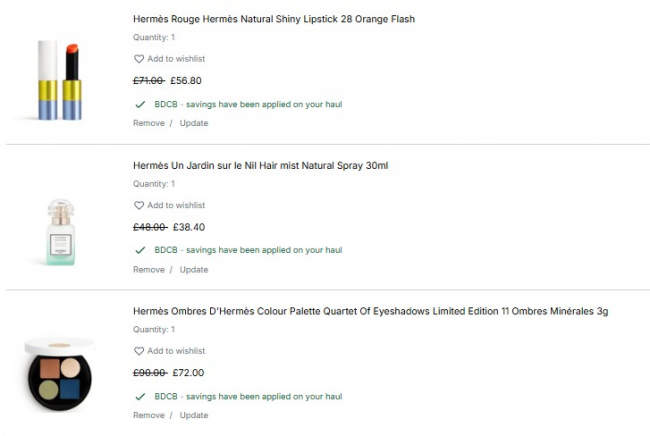Image resolution: width=650 pixels, height=436 pixels.
Task: Update the Ombres Minérales eyeshadow item
Action: coord(194,415)
